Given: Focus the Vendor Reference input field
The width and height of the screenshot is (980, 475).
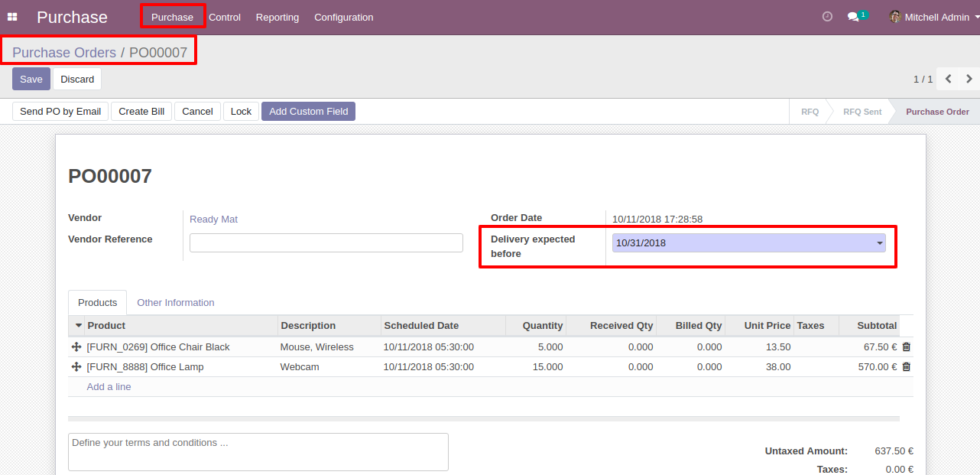Looking at the screenshot, I should [326, 243].
